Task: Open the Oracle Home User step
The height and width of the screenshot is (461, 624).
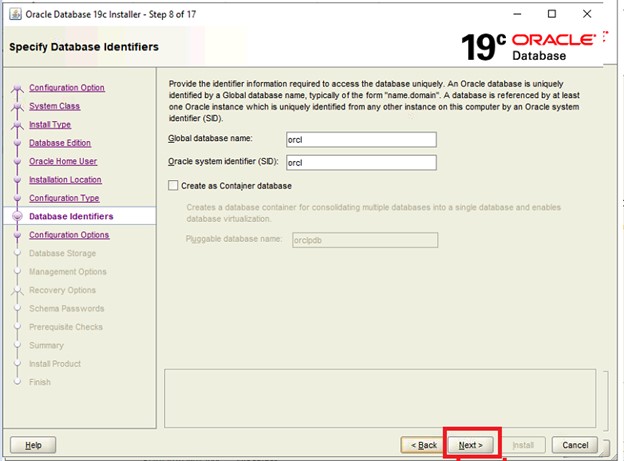Action: pos(63,161)
